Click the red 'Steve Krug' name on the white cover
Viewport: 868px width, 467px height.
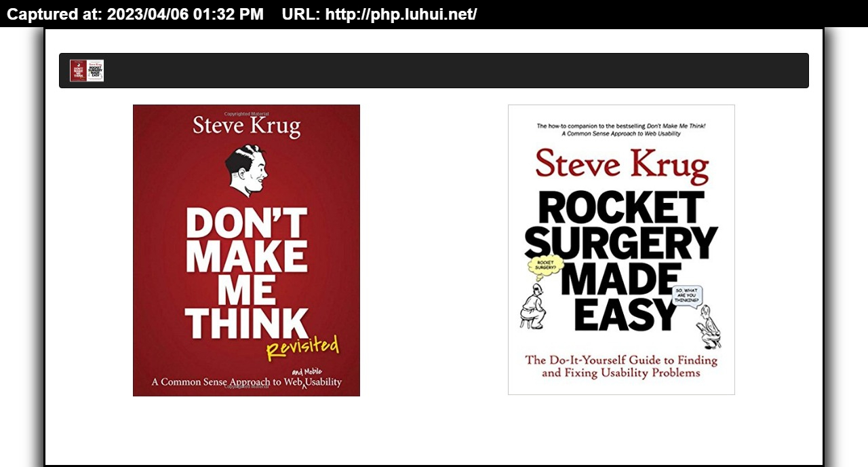coord(622,165)
